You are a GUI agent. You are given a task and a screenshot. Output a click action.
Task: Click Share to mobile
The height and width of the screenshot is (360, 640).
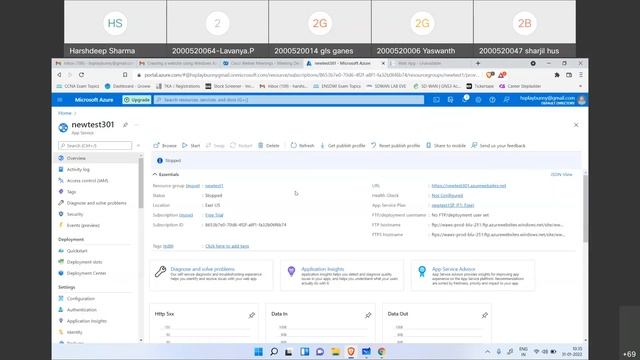tap(446, 146)
